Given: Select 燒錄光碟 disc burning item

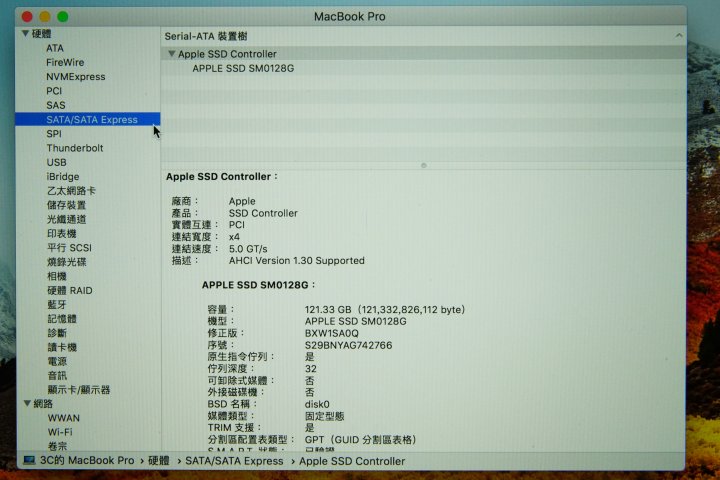Looking at the screenshot, I should coord(66,262).
